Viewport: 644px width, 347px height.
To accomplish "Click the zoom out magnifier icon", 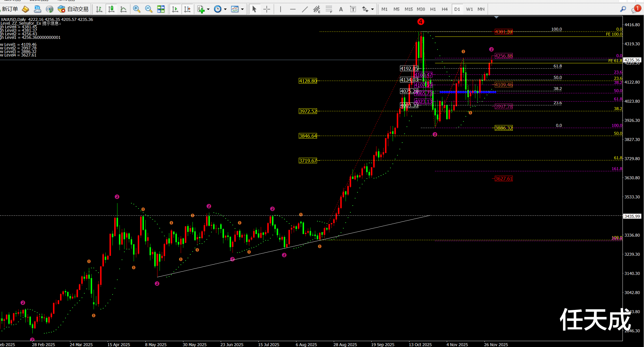I will [x=149, y=9].
